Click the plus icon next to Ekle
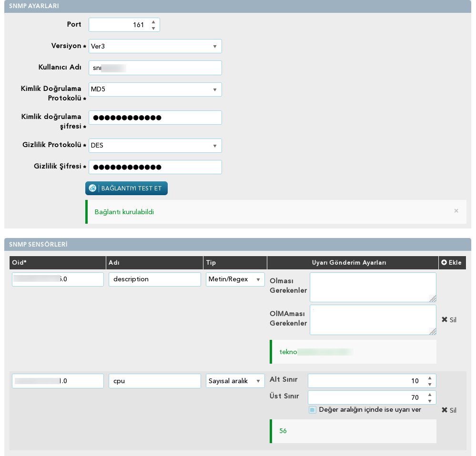The height and width of the screenshot is (456, 476). click(x=444, y=262)
